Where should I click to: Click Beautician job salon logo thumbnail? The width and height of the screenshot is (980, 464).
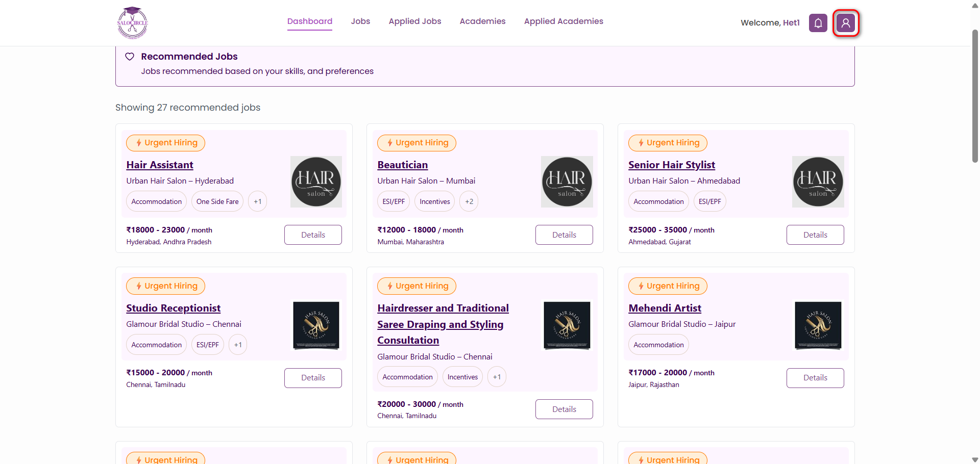(x=567, y=182)
